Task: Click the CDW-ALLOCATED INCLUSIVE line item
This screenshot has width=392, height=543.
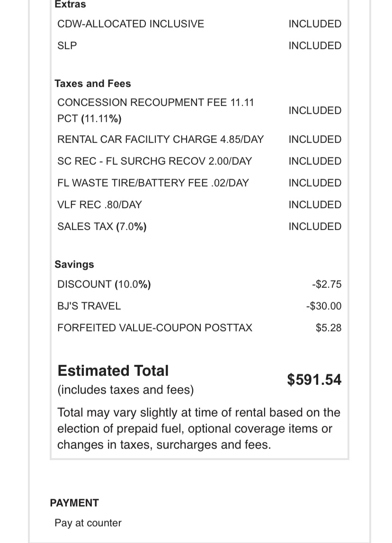Action: click(130, 24)
